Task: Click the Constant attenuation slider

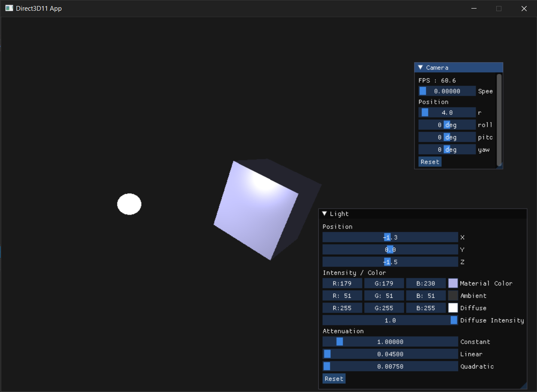Action: click(390, 341)
